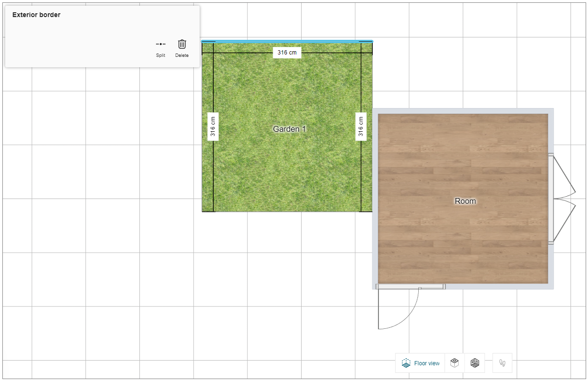The width and height of the screenshot is (588, 380).
Task: Click the top 316 cm dimension label
Action: (x=287, y=53)
